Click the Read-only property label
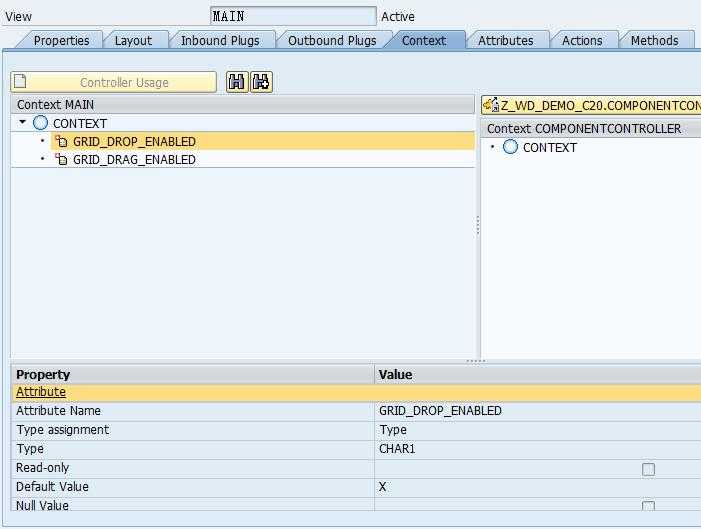Image resolution: width=701 pixels, height=529 pixels. point(42,468)
